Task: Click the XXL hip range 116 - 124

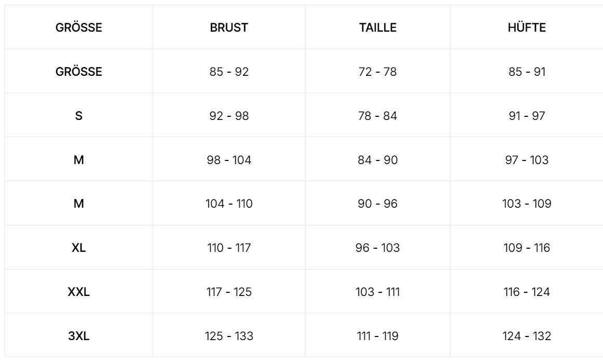Action: (x=527, y=292)
